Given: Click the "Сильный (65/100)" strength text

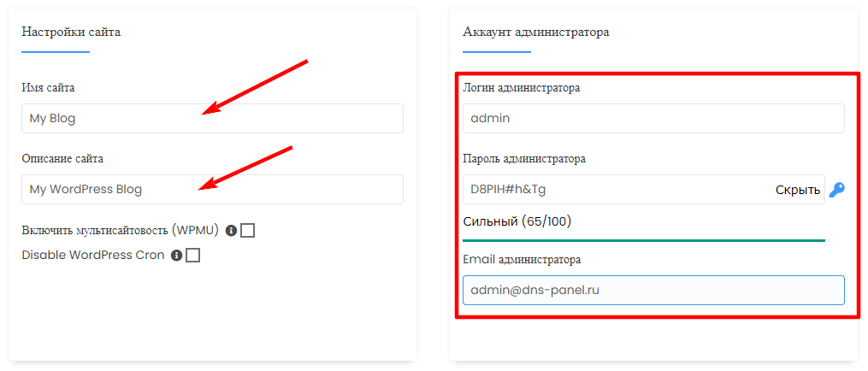Looking at the screenshot, I should (517, 221).
